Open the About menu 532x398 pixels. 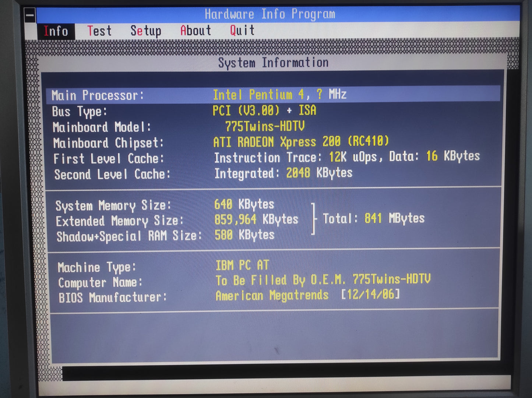click(x=195, y=31)
